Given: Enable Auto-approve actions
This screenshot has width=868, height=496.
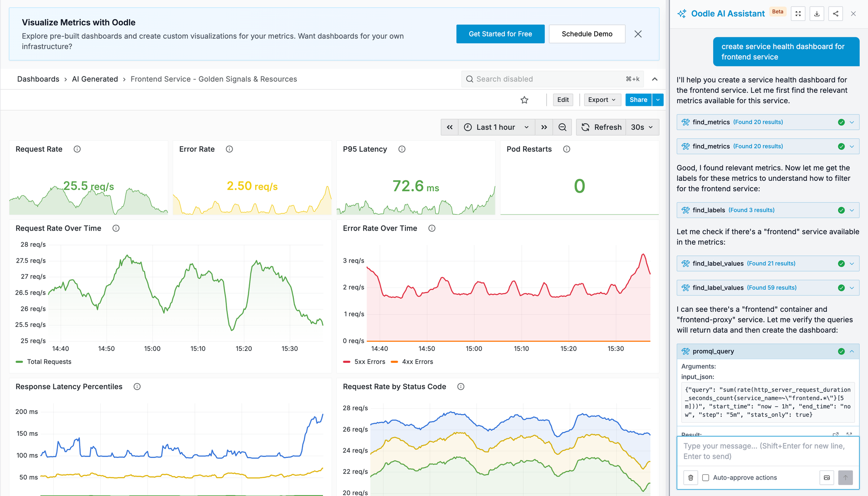Looking at the screenshot, I should (x=706, y=477).
